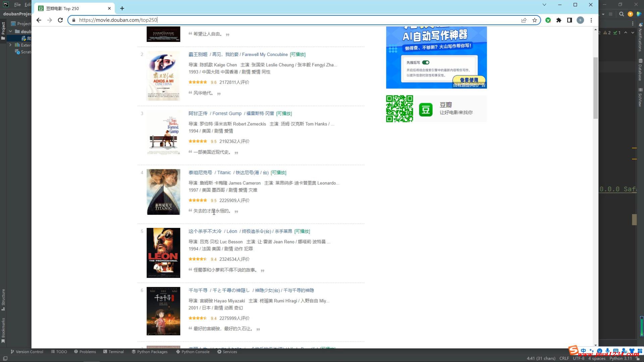Click the PyCharm editor tabs three-dot options

click(x=633, y=23)
